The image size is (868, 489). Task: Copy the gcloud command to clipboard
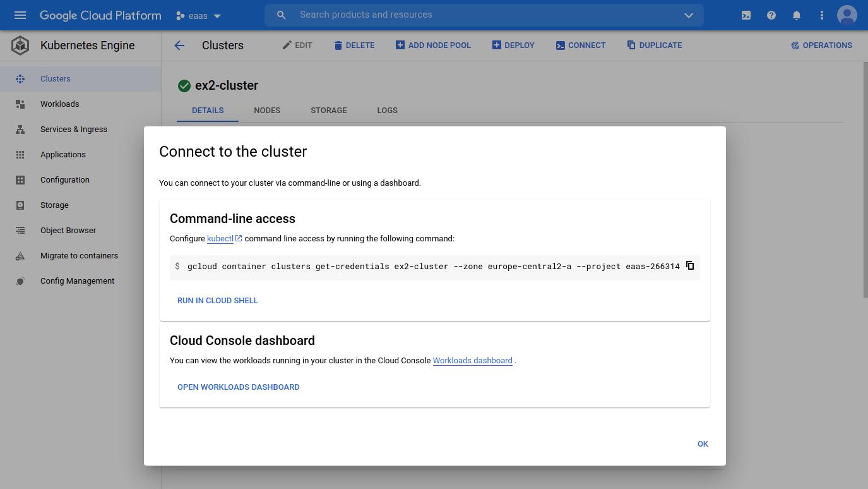point(690,266)
